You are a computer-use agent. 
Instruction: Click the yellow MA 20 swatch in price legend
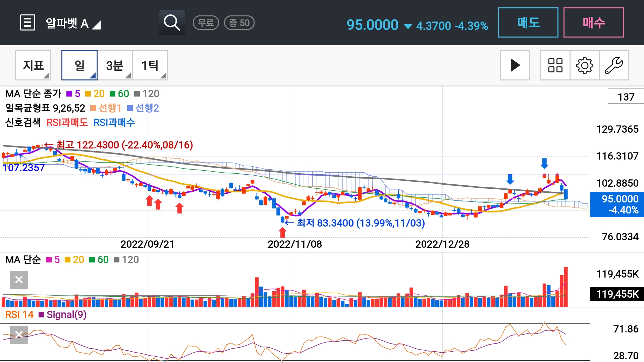tap(88, 94)
